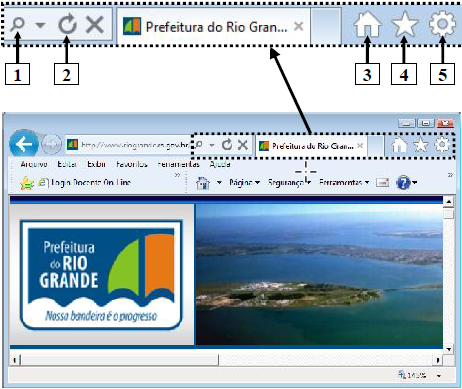Viewport: 462px width, 389px height.
Task: Open the gear Tools icon in the browser window
Action: pos(442,145)
